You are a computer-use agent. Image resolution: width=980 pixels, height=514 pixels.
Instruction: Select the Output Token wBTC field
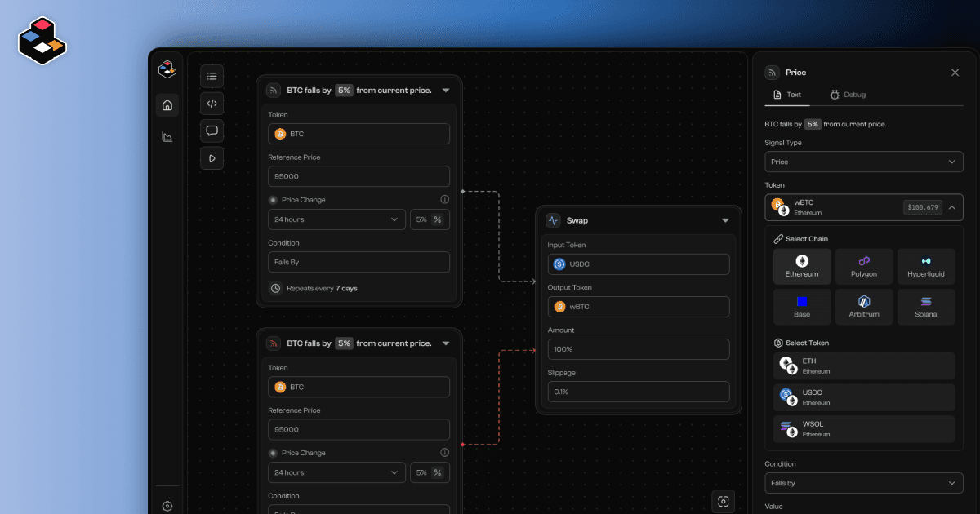pyautogui.click(x=639, y=307)
